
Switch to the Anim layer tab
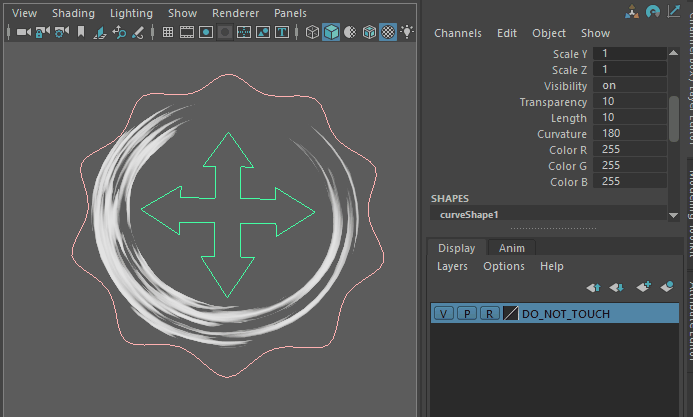pyautogui.click(x=512, y=248)
